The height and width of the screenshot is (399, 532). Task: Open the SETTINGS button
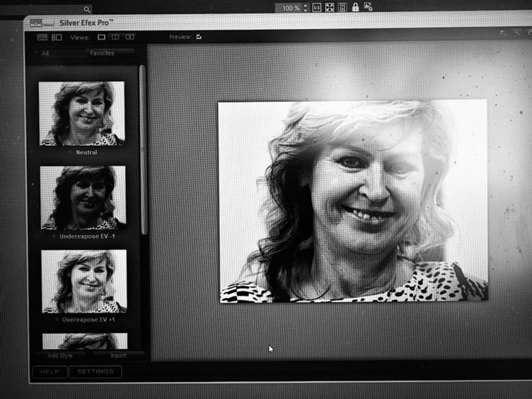[x=96, y=371]
